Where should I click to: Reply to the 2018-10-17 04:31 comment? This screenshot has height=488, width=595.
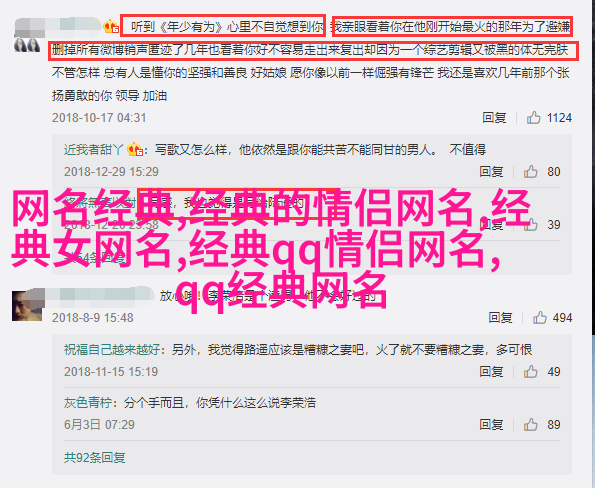click(x=494, y=118)
